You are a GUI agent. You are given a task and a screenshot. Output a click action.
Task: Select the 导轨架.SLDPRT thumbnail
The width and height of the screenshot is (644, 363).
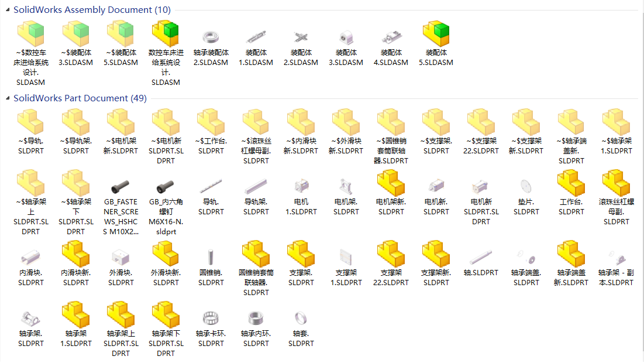pyautogui.click(x=256, y=186)
